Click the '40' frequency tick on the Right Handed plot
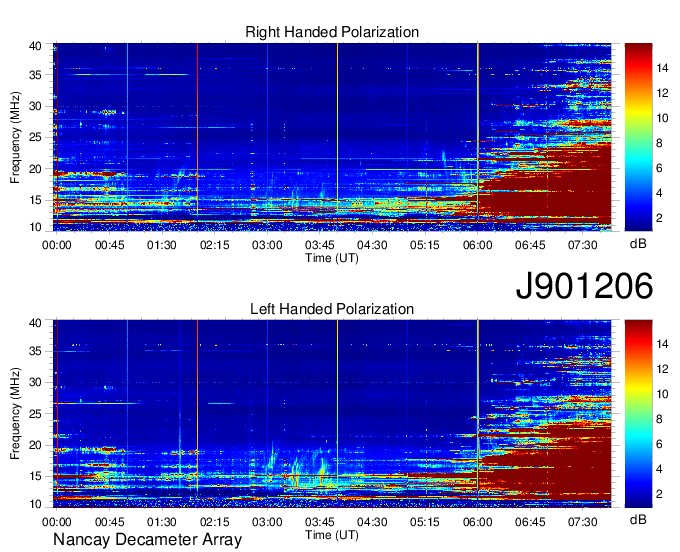Screen dimensions: 680x552 pos(35,46)
